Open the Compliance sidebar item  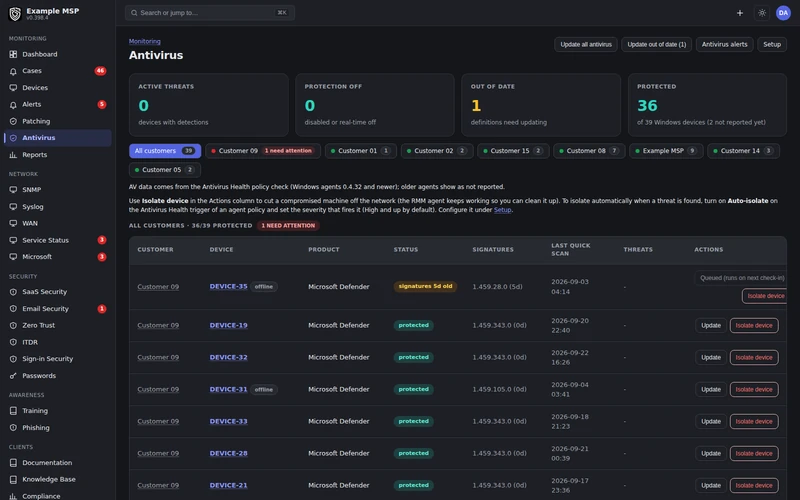tap(57, 495)
